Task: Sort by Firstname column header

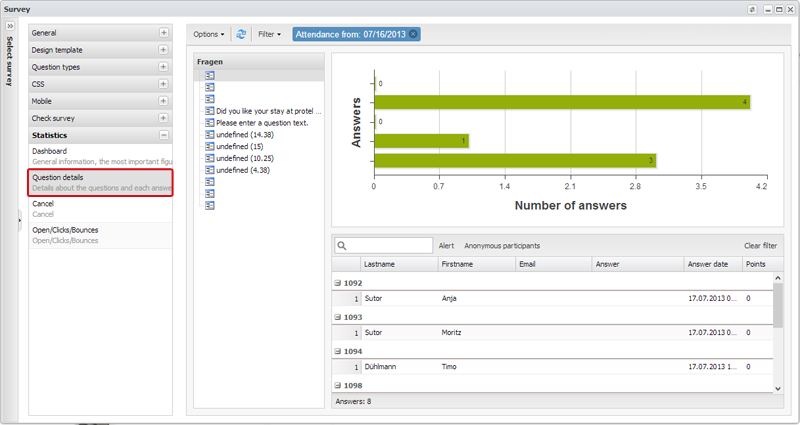Action: point(477,264)
